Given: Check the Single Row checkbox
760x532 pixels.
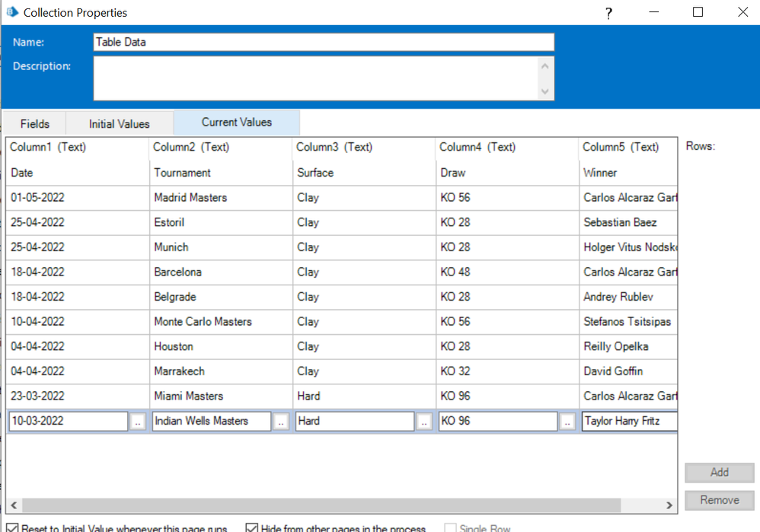Looking at the screenshot, I should pyautogui.click(x=450, y=528).
